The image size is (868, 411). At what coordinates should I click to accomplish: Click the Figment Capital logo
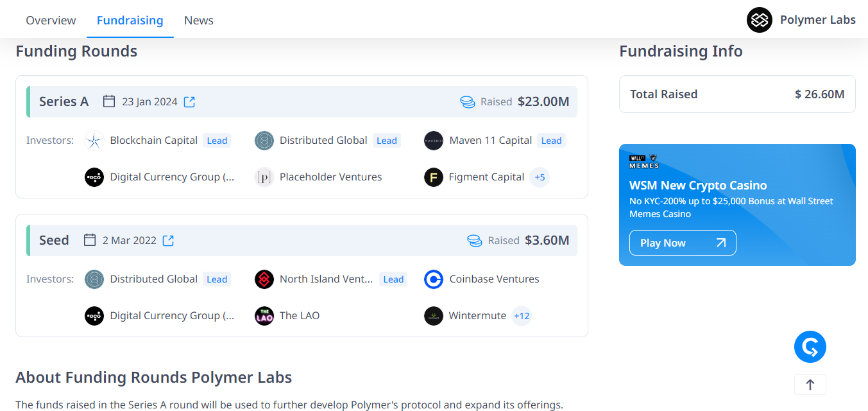(x=434, y=177)
